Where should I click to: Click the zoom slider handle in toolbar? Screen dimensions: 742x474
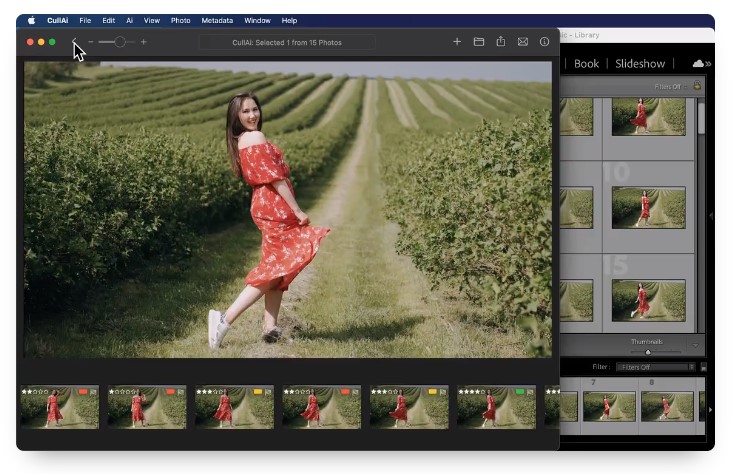[120, 42]
